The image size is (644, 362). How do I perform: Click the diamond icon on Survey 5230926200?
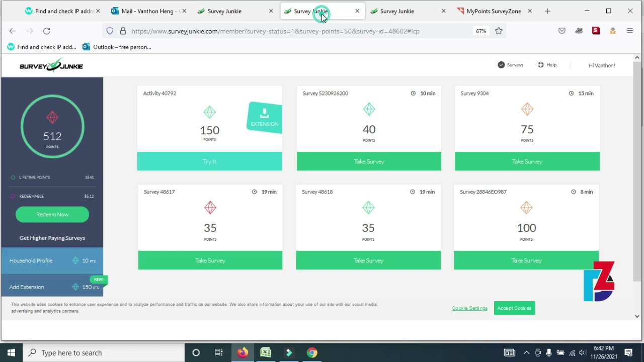point(369,109)
